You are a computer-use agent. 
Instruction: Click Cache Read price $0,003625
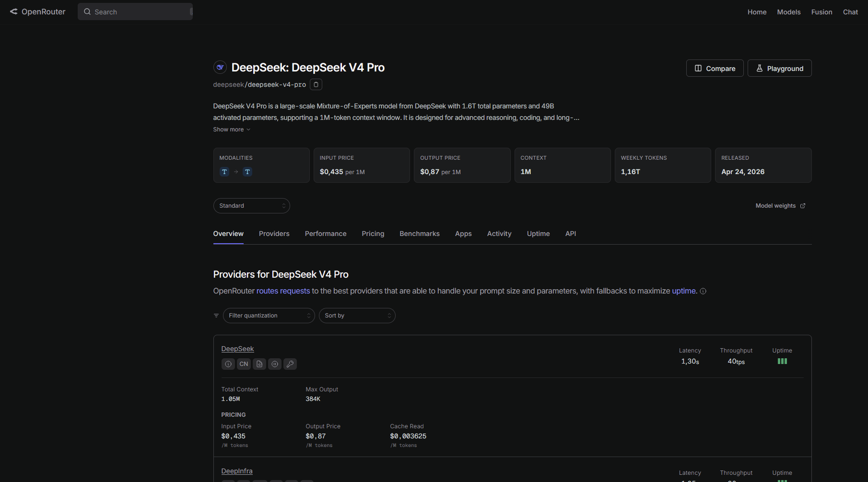(408, 436)
